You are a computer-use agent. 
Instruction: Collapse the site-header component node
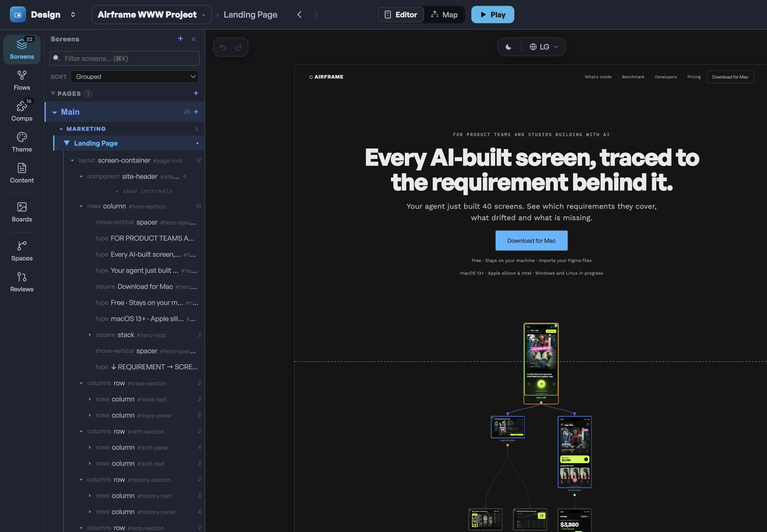coord(81,177)
